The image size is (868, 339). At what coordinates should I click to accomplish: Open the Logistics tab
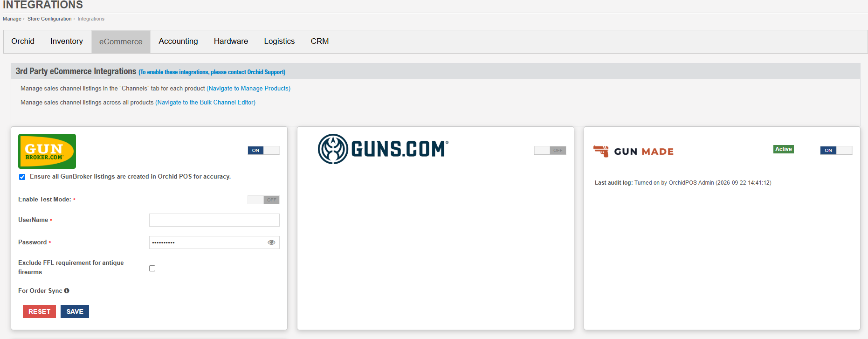[279, 42]
